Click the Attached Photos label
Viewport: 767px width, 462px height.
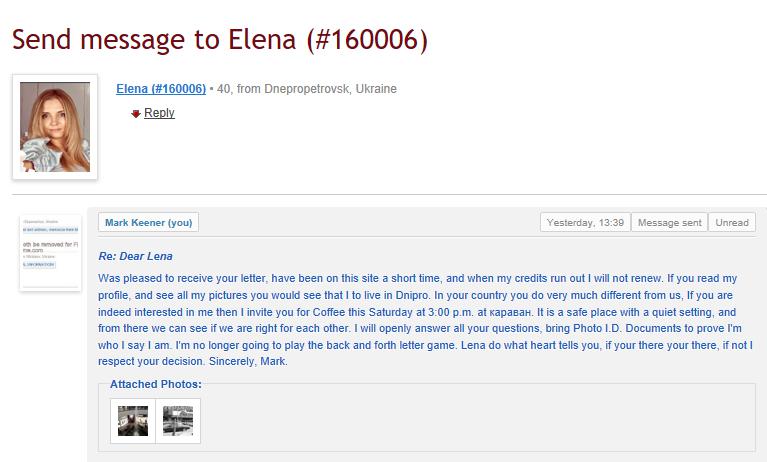point(156,384)
